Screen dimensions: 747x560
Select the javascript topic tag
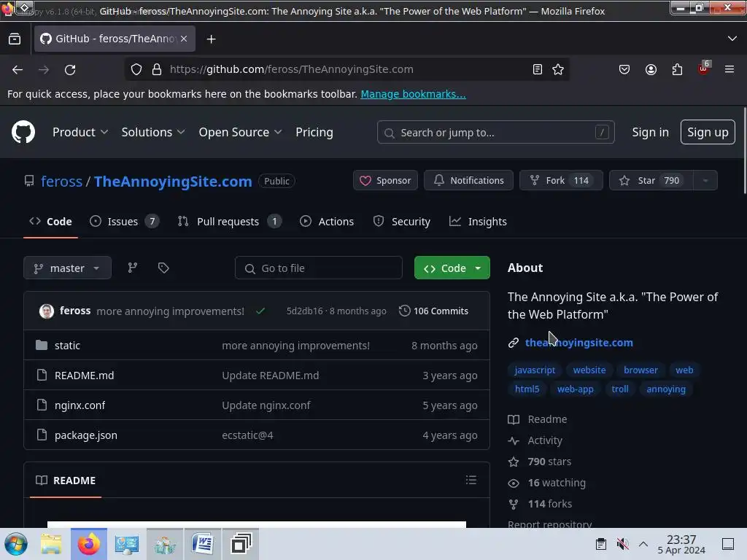[x=535, y=370]
